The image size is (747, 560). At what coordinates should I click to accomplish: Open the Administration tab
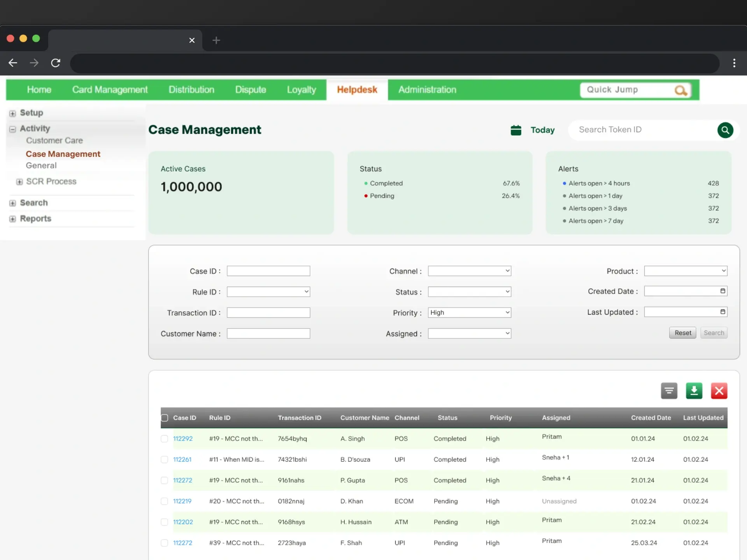[427, 90]
